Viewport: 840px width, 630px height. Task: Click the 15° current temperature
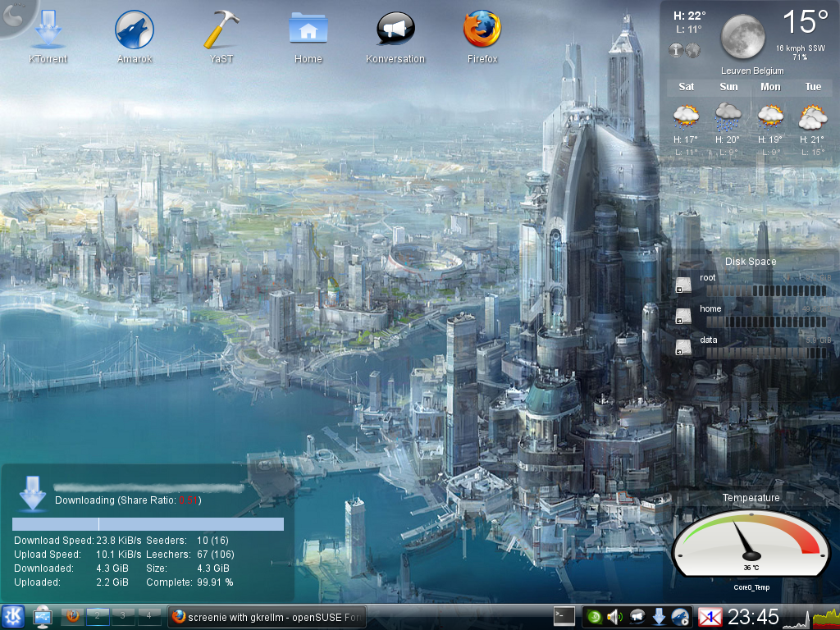806,22
